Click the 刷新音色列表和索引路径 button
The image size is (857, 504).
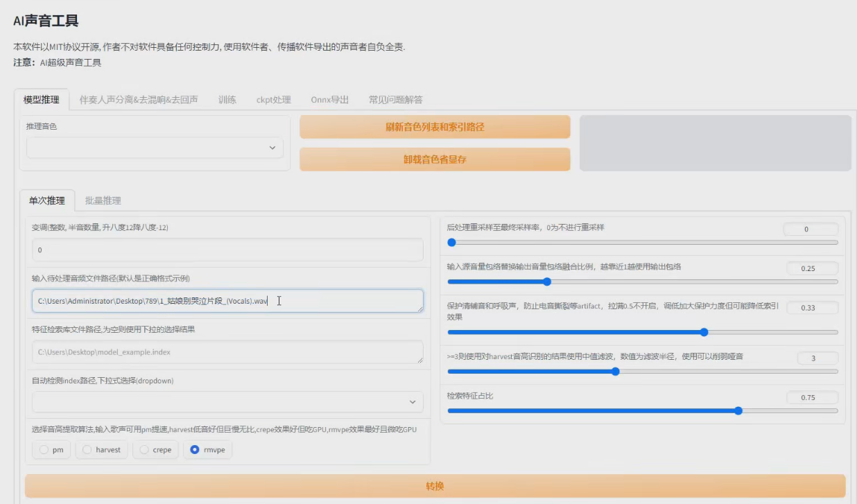point(435,127)
